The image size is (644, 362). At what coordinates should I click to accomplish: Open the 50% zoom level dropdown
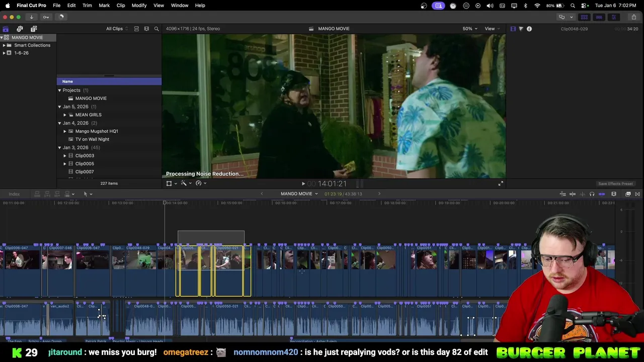coord(470,29)
